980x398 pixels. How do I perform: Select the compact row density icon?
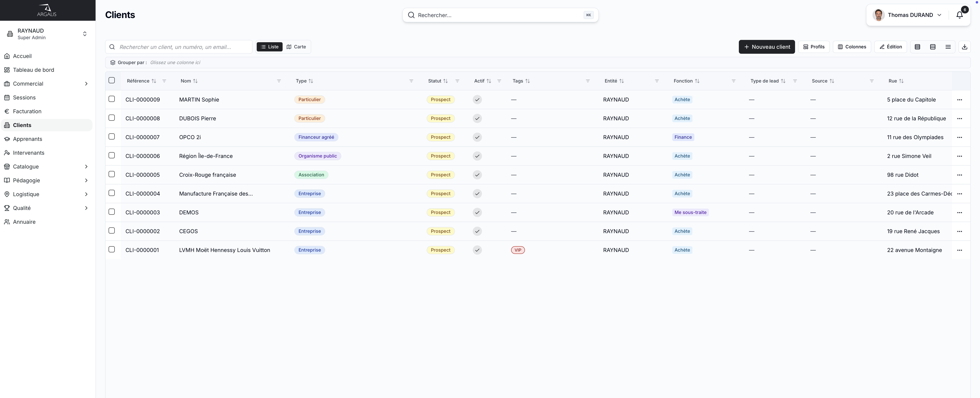click(x=948, y=47)
